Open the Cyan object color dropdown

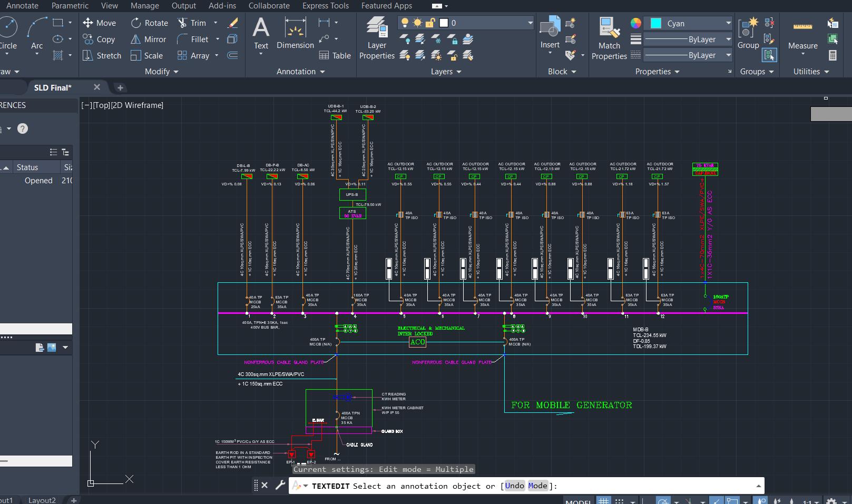(x=728, y=23)
